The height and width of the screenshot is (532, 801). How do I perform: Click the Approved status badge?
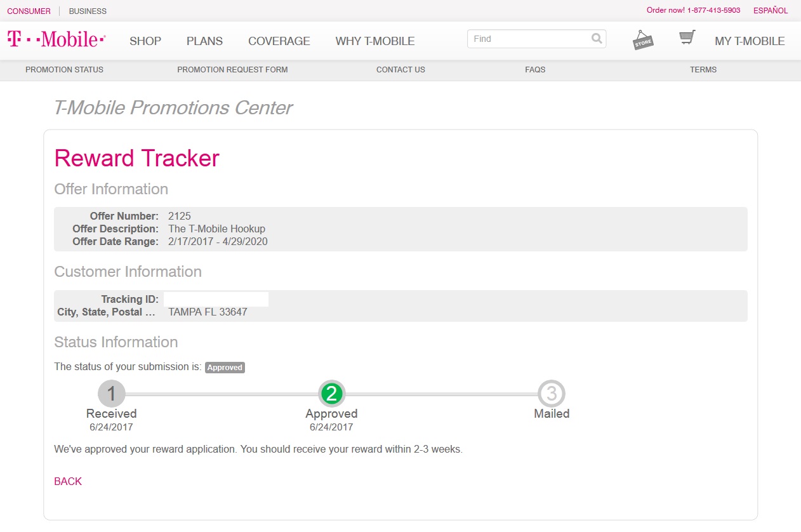coord(225,367)
